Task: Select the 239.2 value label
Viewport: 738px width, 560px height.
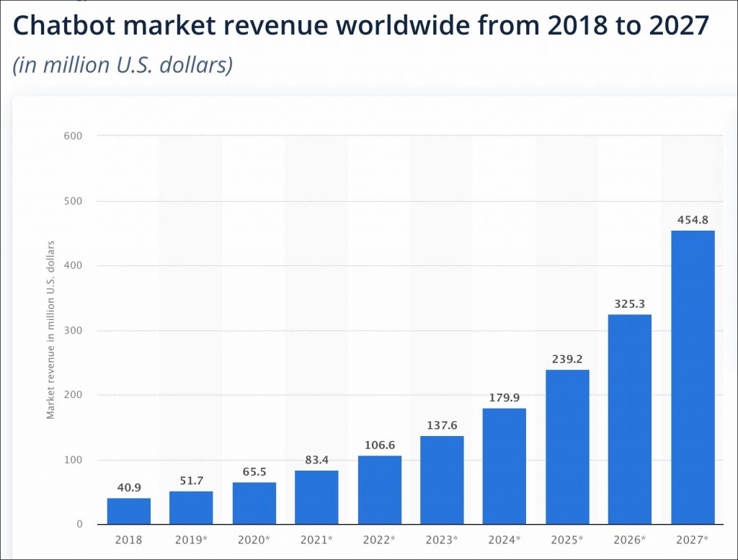Action: 567,358
